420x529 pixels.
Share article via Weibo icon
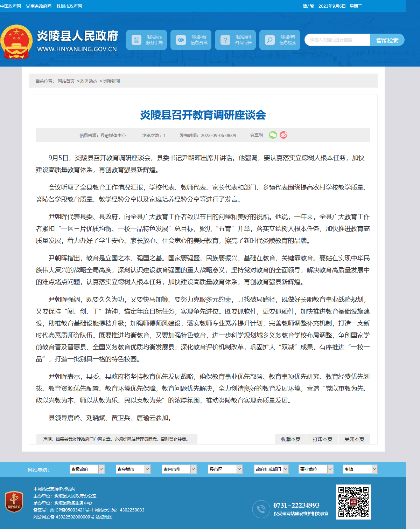point(283,135)
